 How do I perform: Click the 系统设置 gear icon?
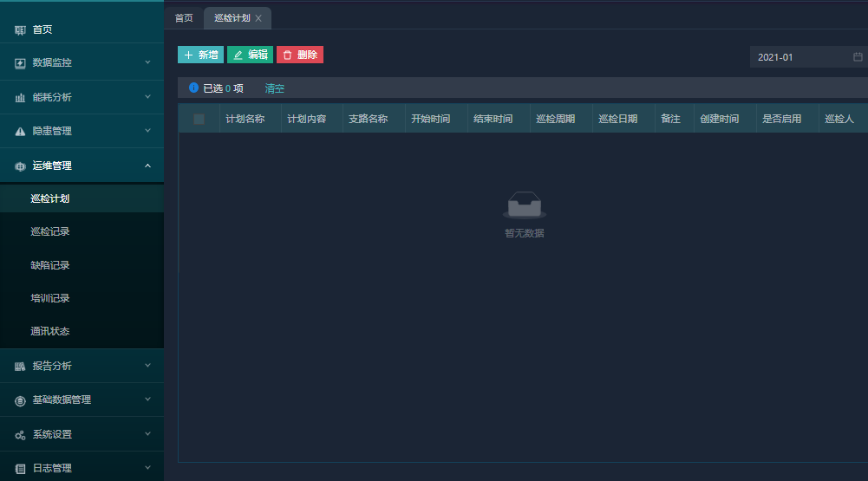click(20, 434)
